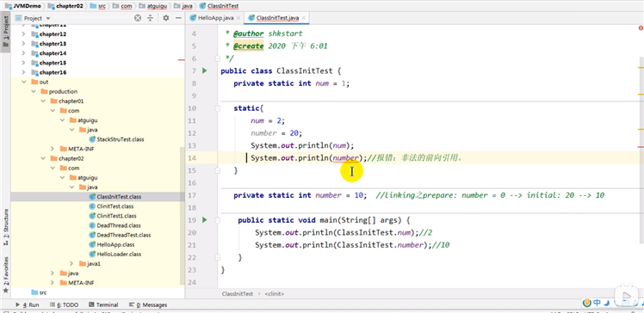Screen dimensions: 644x313
Task: Open the 4: Run tool window
Action: (x=28, y=304)
